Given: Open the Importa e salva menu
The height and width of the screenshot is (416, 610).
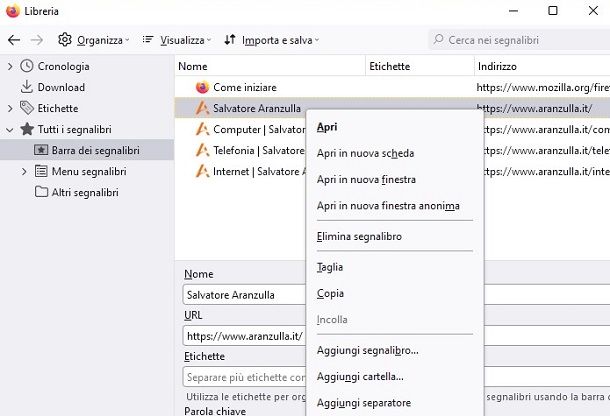Looking at the screenshot, I should pos(272,40).
